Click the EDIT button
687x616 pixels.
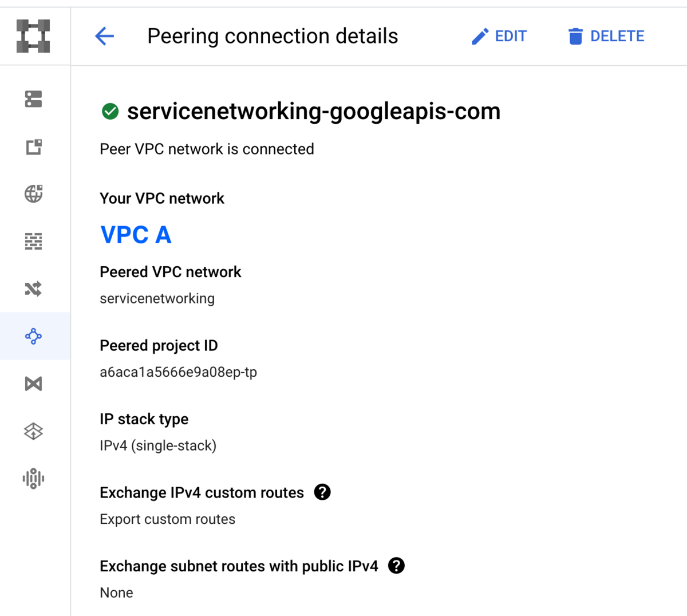pyautogui.click(x=499, y=36)
